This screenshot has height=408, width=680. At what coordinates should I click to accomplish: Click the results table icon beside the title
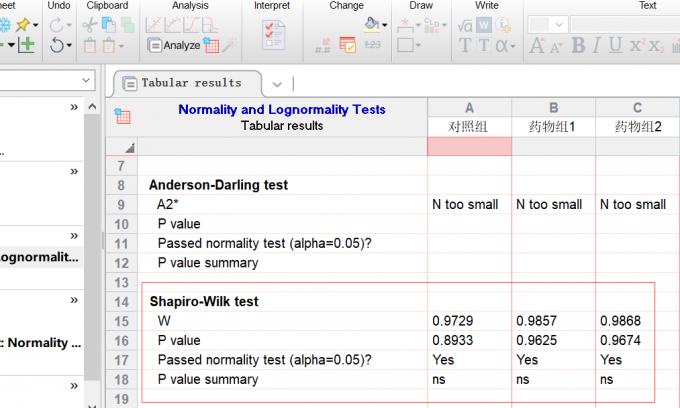click(123, 117)
